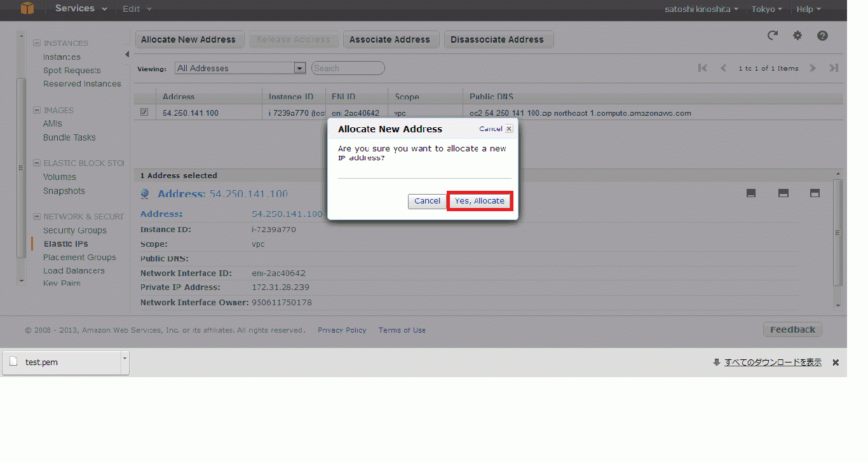Screen dimensions: 868x463
Task: Open the settings gear icon
Action: [797, 36]
